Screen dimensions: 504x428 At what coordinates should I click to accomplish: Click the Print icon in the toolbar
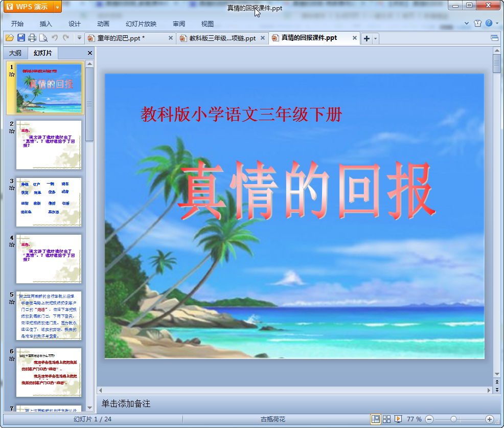32,38
